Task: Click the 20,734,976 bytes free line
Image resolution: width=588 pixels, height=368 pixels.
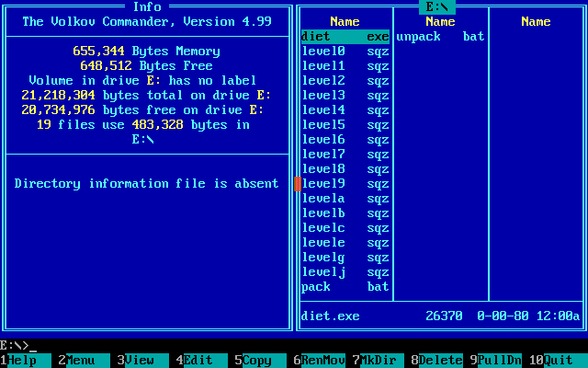Action: click(143, 109)
